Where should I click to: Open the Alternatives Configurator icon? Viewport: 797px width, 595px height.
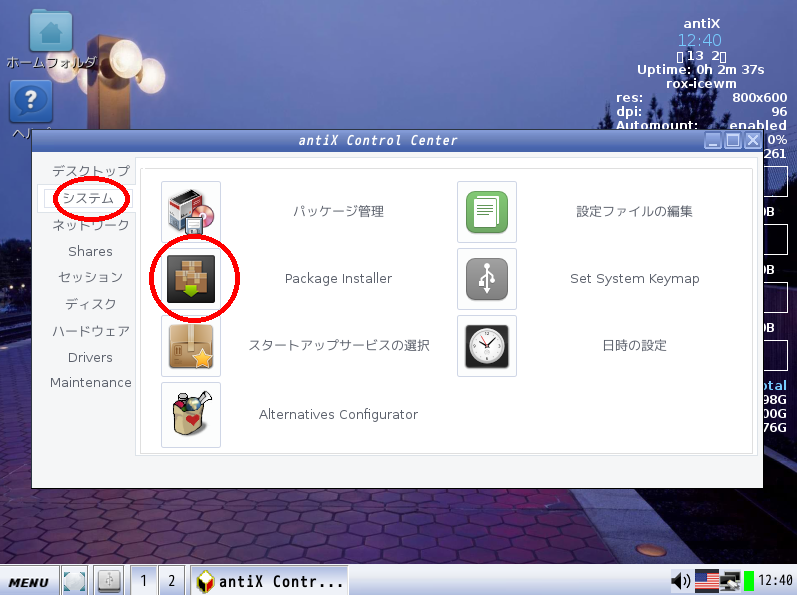tap(191, 415)
